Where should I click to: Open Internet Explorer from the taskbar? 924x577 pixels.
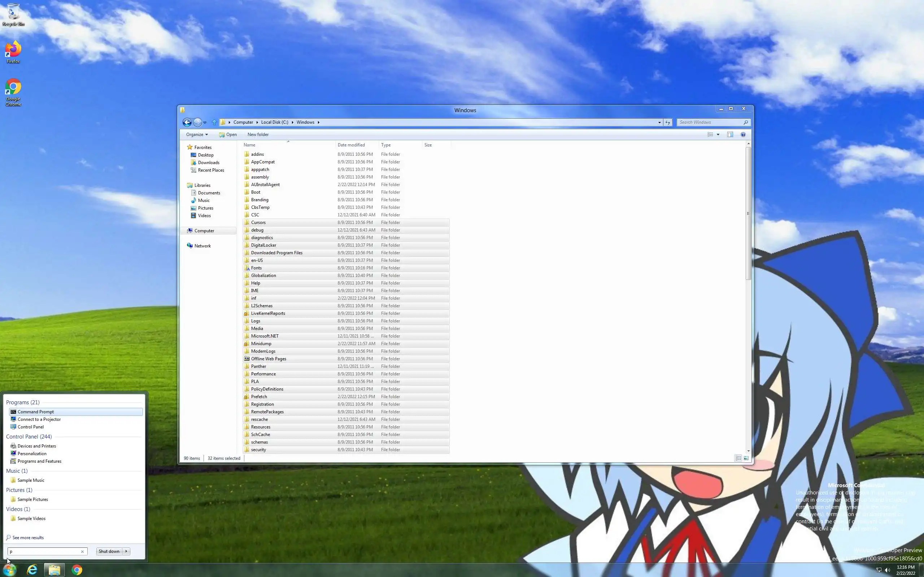[32, 570]
